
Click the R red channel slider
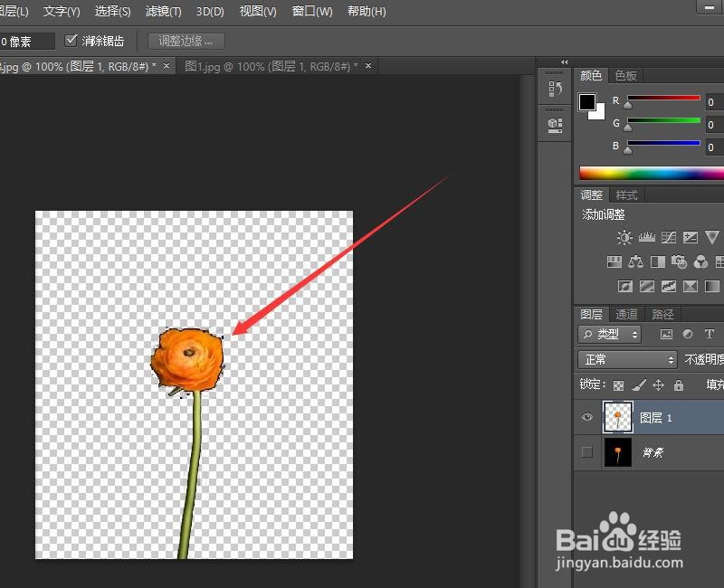coord(663,99)
